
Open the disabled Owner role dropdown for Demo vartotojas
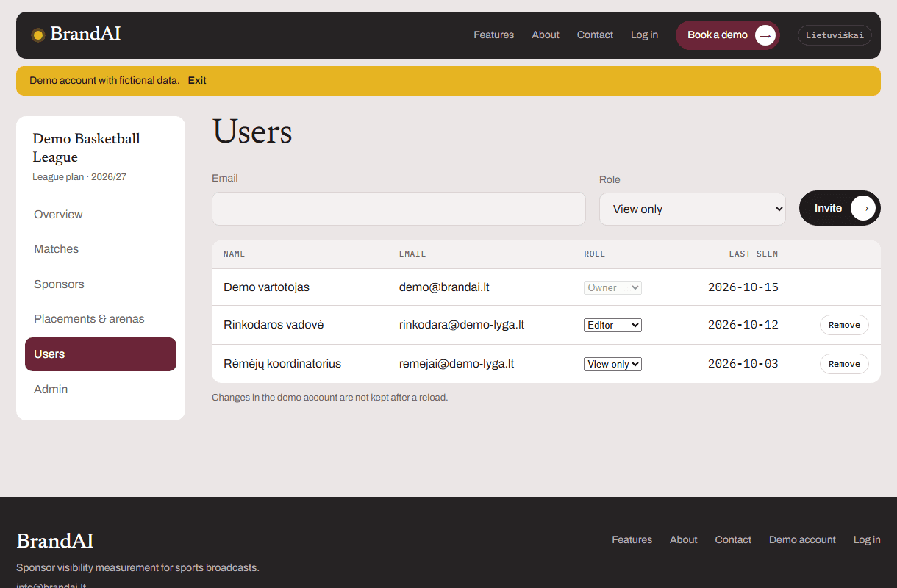(613, 287)
